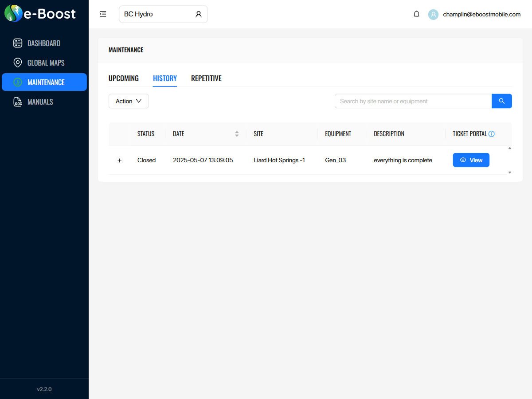Open Manuals via its document icon
Viewport: 532px width, 399px height.
coord(18,102)
